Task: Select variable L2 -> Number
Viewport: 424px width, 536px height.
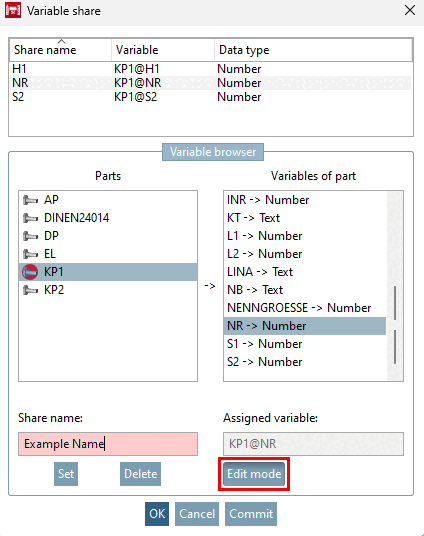Action: [x=305, y=254]
